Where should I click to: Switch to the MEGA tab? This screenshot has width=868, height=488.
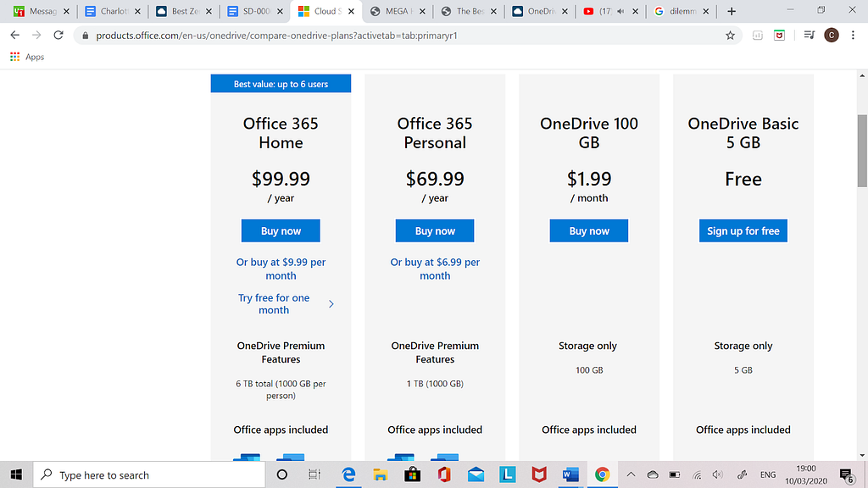[395, 11]
